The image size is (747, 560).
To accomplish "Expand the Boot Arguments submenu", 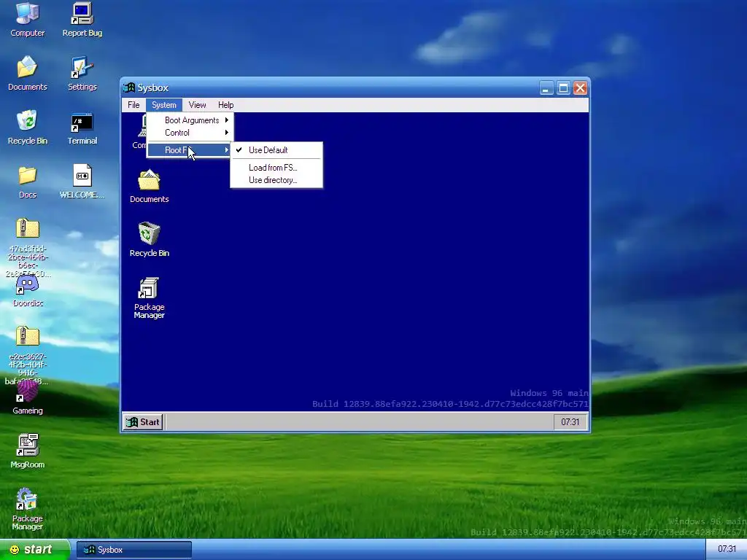I will point(190,120).
